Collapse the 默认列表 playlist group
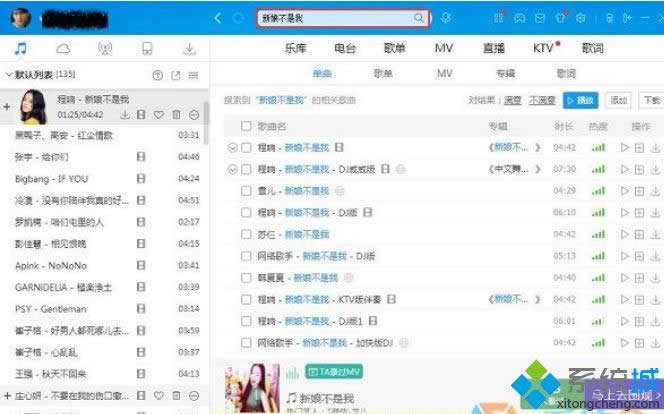Screen dimensions: 664x414 click(x=9, y=75)
